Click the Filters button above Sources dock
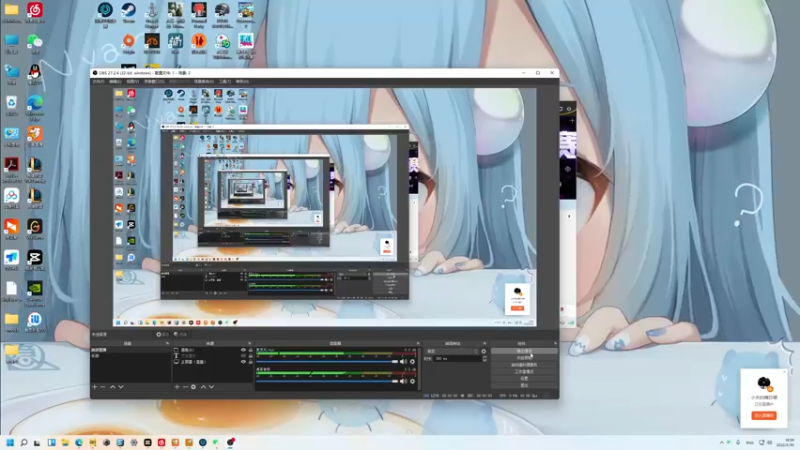The width and height of the screenshot is (800, 450). (180, 334)
